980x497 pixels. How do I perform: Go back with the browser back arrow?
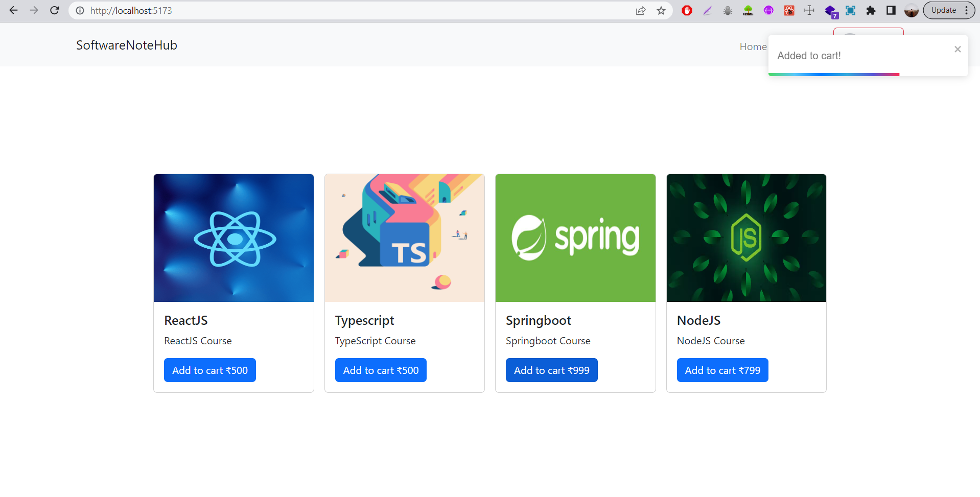[14, 10]
